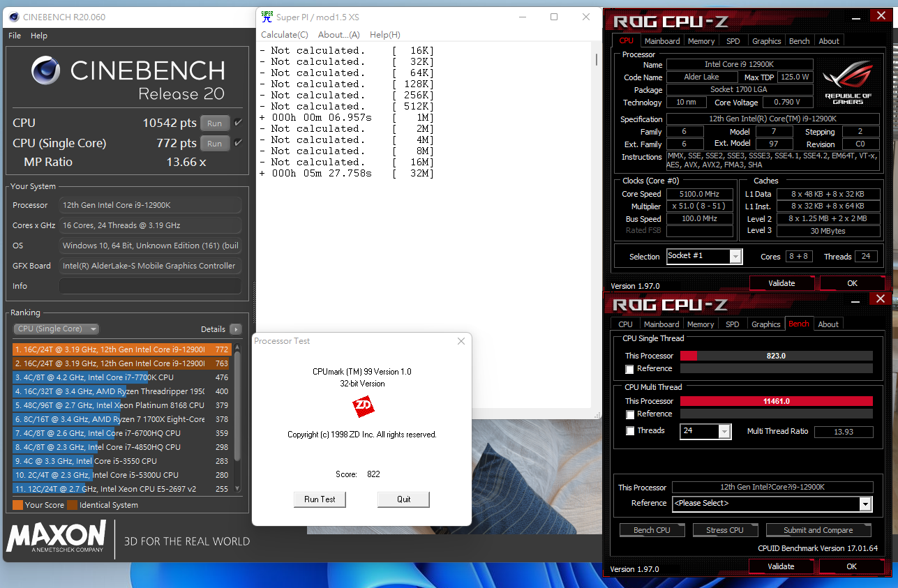Click Run Test in Processor Test dialog
The width and height of the screenshot is (898, 588).
pos(320,499)
